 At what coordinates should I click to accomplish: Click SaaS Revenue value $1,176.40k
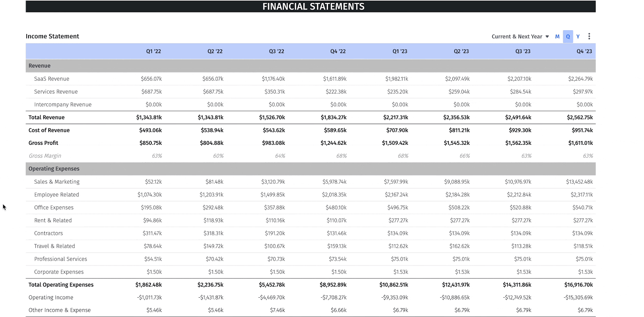click(273, 79)
